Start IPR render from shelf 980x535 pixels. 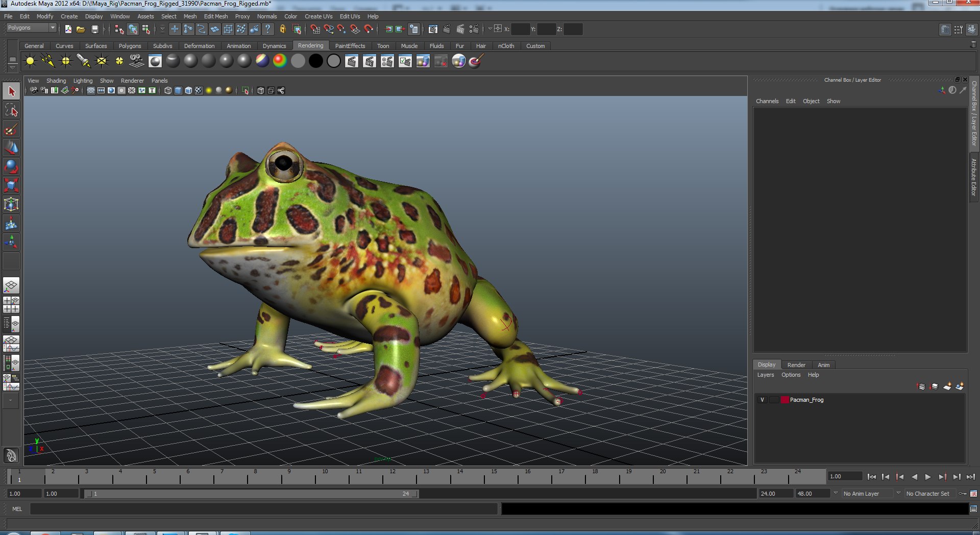tap(370, 61)
